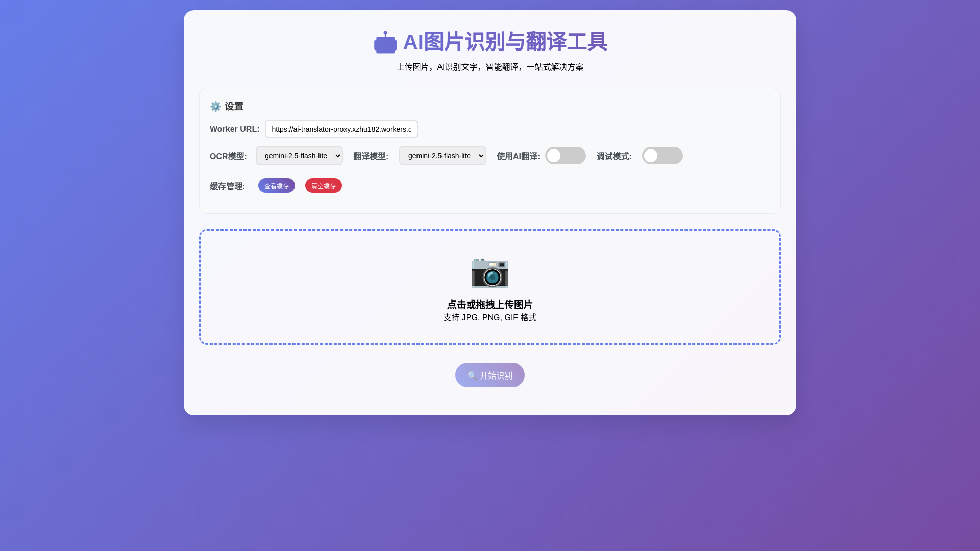The height and width of the screenshot is (551, 980).
Task: Click the red 清空缓存 button
Action: 324,186
